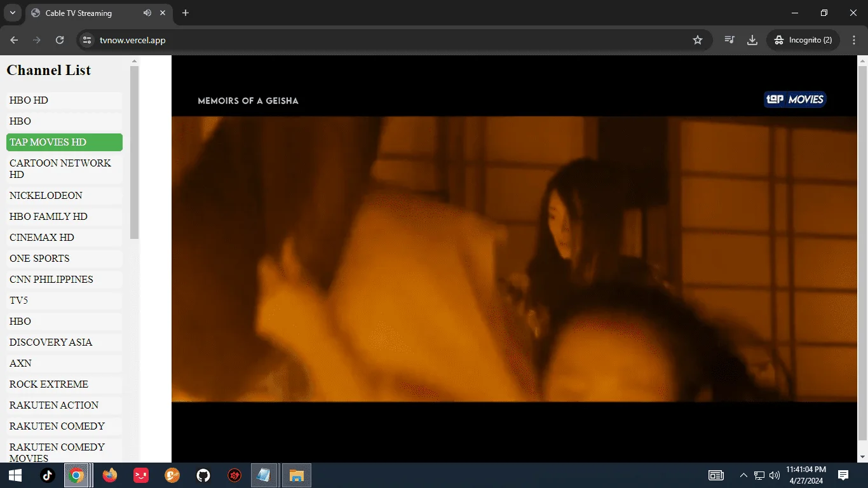Go back to the previous page
The width and height of the screenshot is (868, 488).
[14, 40]
